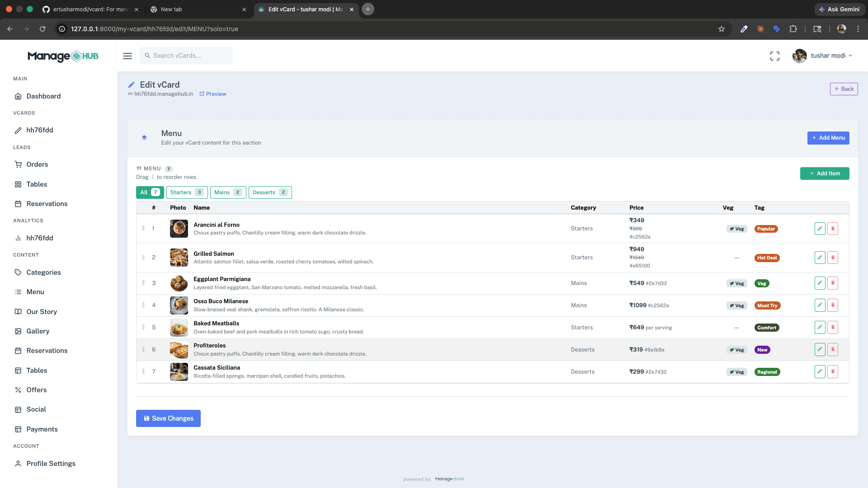868x488 pixels.
Task: Edit the Arancini al Forno item
Action: (x=820, y=229)
